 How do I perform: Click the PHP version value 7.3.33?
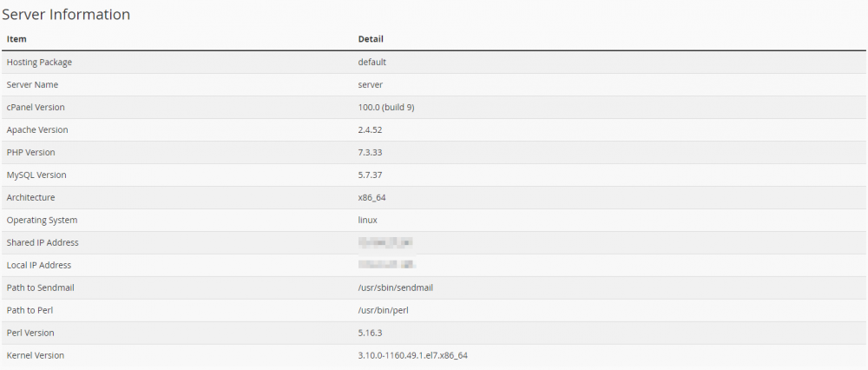[x=371, y=152]
